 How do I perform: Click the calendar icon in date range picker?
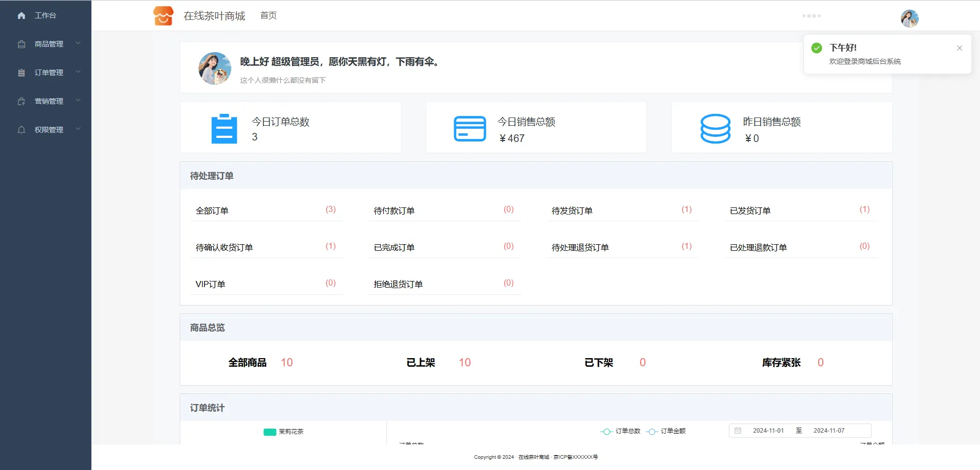(738, 431)
